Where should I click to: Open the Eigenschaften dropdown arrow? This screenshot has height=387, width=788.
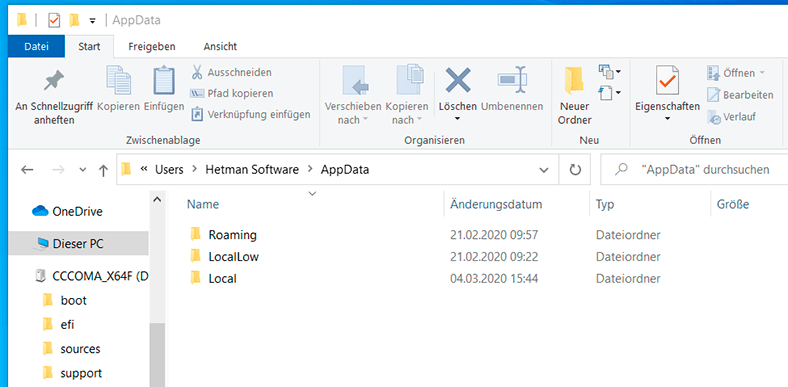pyautogui.click(x=667, y=120)
